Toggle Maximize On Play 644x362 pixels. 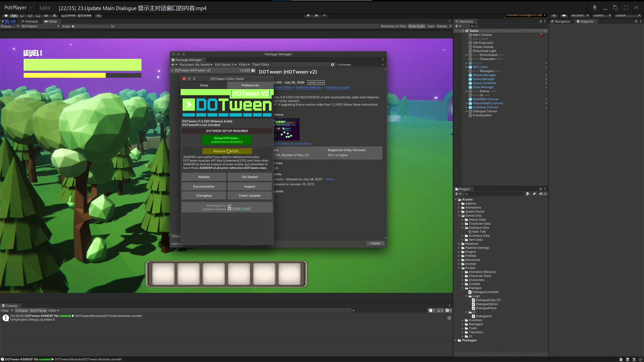click(393, 26)
